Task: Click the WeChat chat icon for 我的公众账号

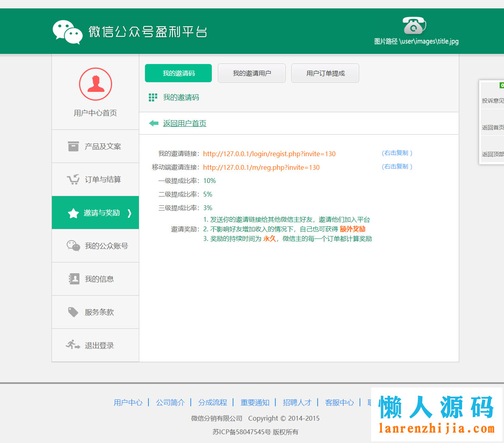Action: point(73,246)
